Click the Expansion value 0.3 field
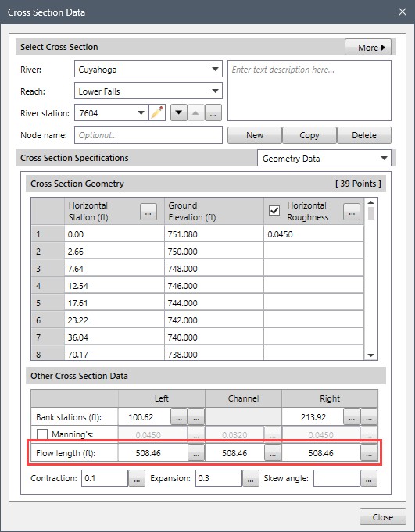Screen dimensions: 415x532 219,478
